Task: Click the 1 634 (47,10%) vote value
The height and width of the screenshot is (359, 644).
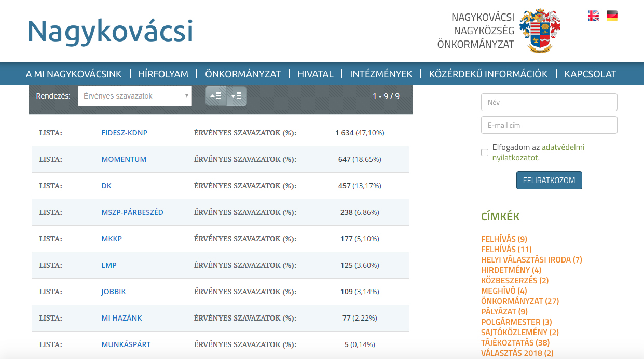Action: tap(360, 133)
